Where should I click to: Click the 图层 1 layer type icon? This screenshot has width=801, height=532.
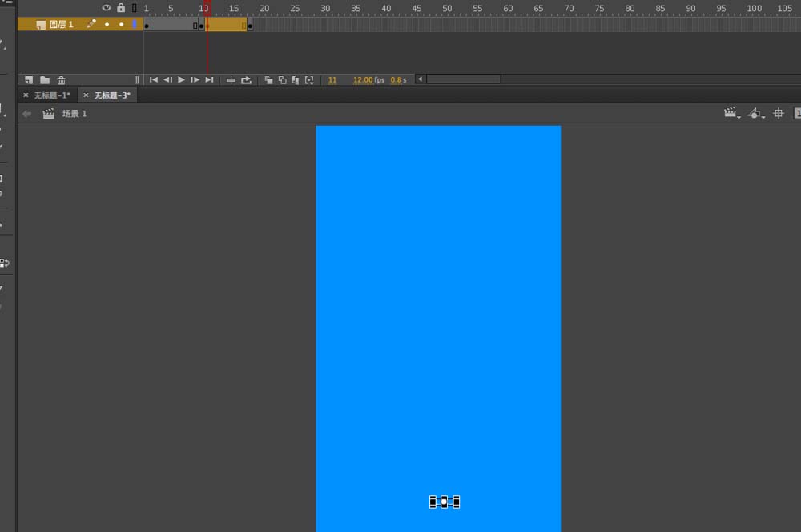click(40, 25)
